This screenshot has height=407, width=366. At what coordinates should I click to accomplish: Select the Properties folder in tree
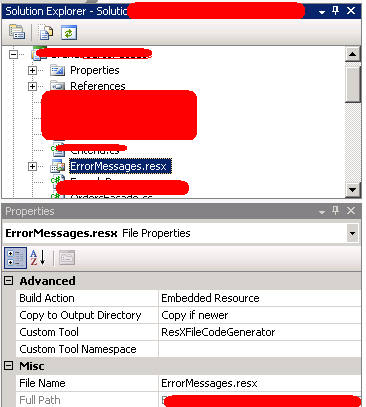click(95, 70)
